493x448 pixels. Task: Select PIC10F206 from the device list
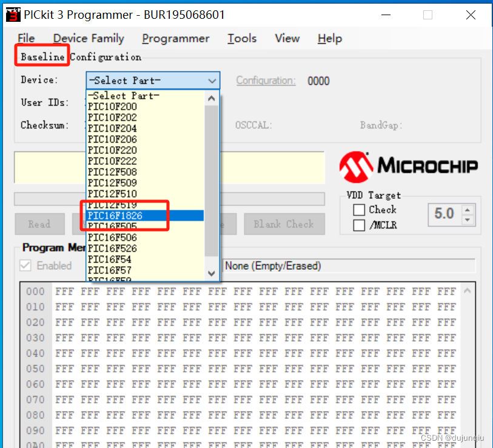coord(146,139)
